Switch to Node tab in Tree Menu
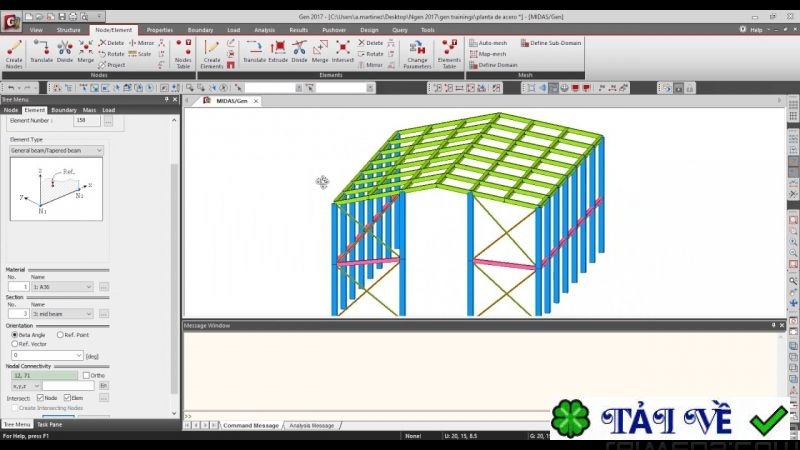The width and height of the screenshot is (800, 450). click(11, 110)
